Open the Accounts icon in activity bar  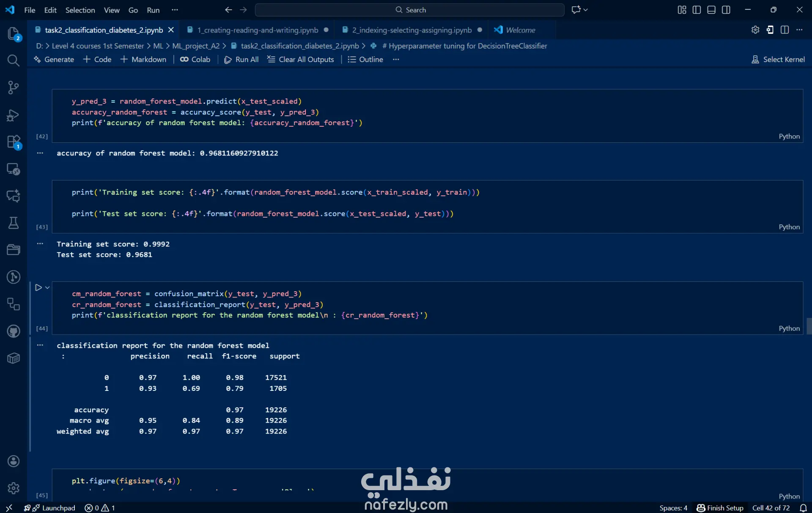[x=13, y=461]
